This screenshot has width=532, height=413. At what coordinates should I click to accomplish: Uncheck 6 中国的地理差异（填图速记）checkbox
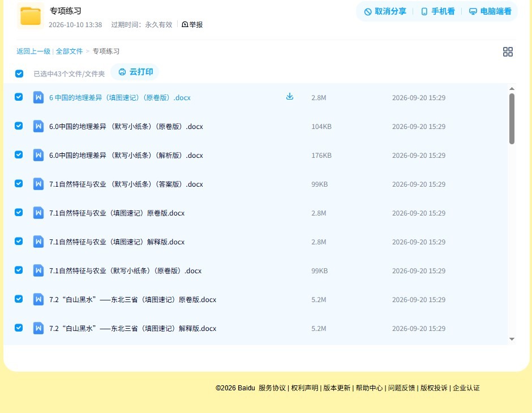click(19, 97)
